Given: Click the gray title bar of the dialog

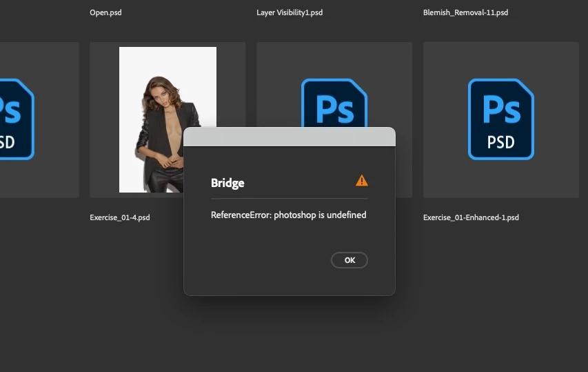Looking at the screenshot, I should pos(290,137).
